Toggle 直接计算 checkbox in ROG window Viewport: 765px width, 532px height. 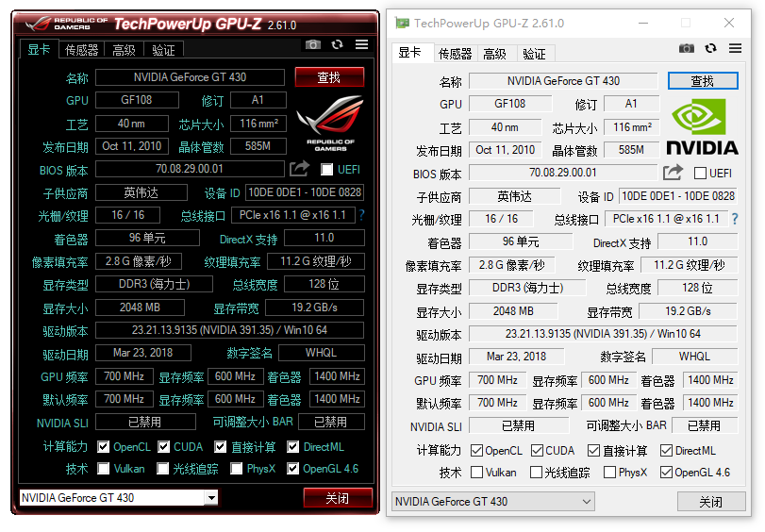[x=220, y=446]
